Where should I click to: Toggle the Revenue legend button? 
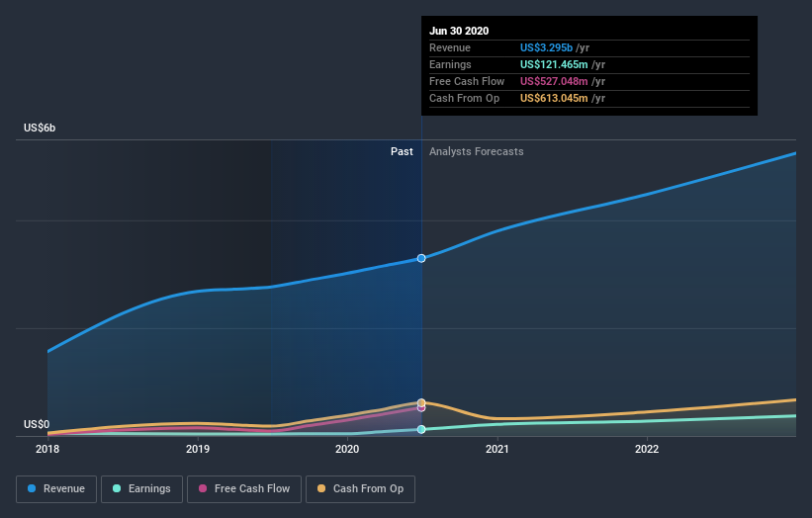coord(56,489)
